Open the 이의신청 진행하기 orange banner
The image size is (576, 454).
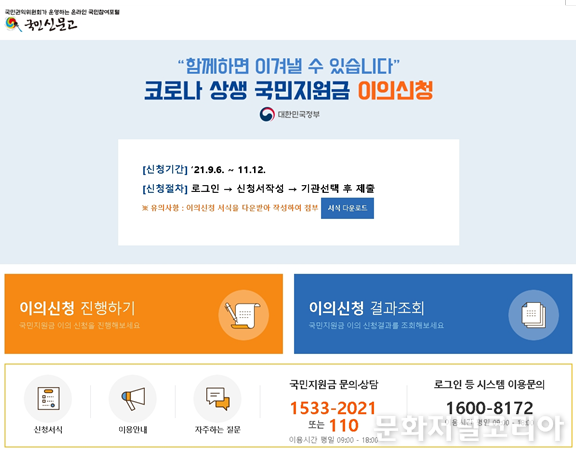(144, 314)
